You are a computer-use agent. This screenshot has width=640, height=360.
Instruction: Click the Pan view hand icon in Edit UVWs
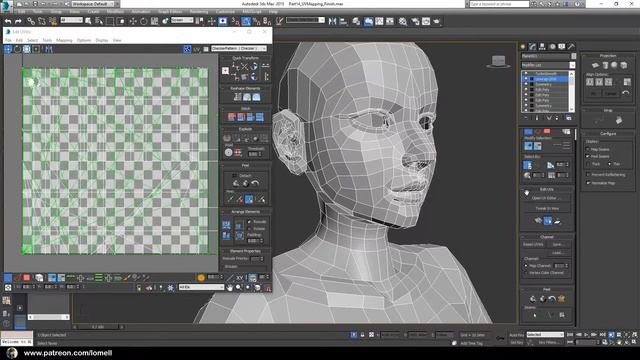point(230,287)
